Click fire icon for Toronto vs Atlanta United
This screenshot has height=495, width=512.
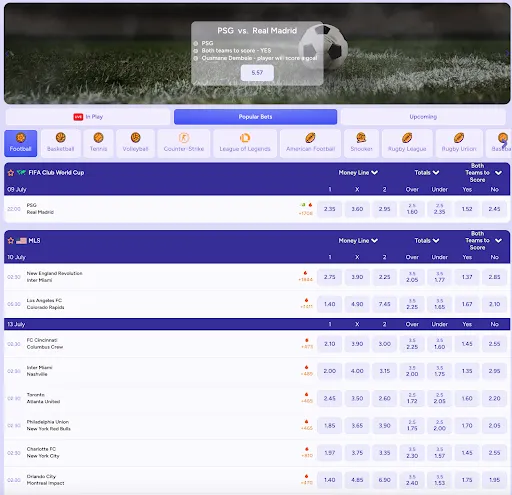[x=307, y=394]
